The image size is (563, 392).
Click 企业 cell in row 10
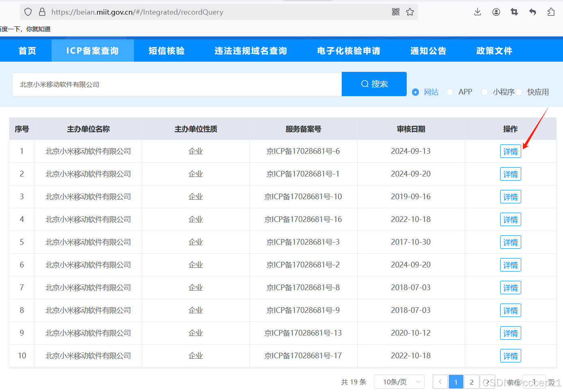click(196, 356)
